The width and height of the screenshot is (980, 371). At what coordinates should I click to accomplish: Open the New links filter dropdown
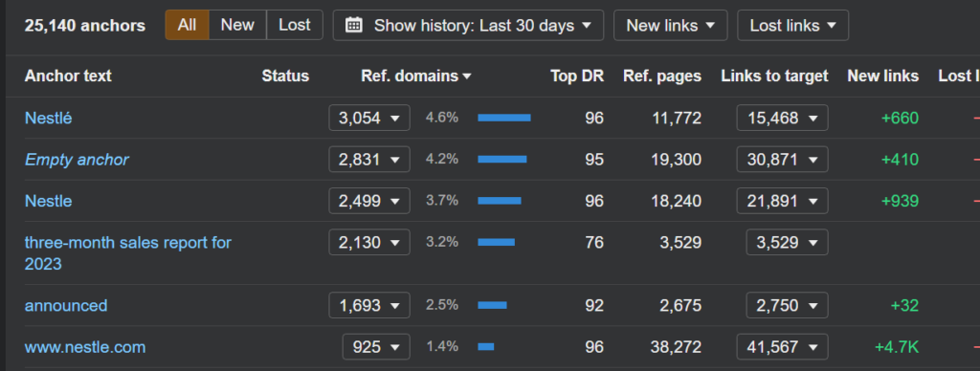[670, 25]
